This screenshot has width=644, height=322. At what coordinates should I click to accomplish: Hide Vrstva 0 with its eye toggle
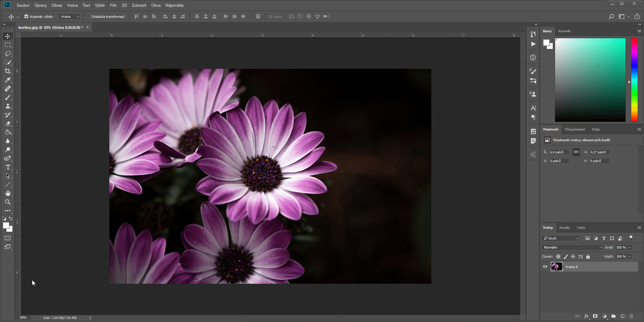[x=545, y=267]
